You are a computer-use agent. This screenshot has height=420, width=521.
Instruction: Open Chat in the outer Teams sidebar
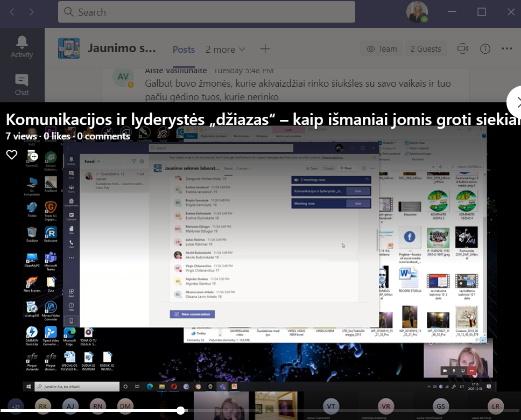pyautogui.click(x=22, y=85)
